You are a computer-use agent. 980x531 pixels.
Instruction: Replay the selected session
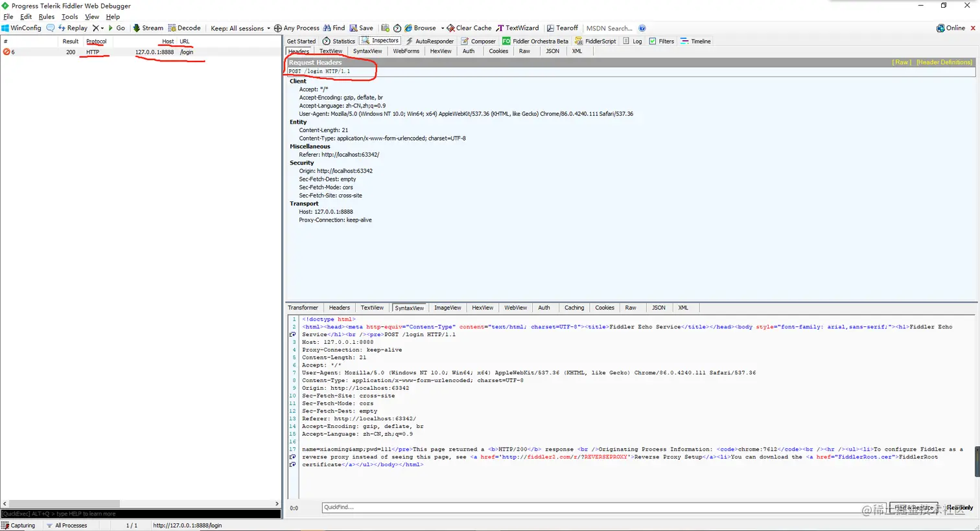pos(73,28)
